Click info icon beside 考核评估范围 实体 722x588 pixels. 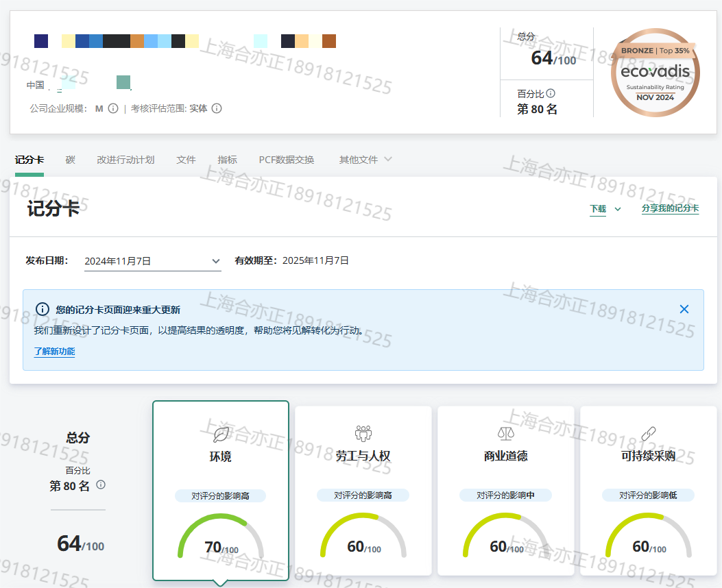pos(217,108)
